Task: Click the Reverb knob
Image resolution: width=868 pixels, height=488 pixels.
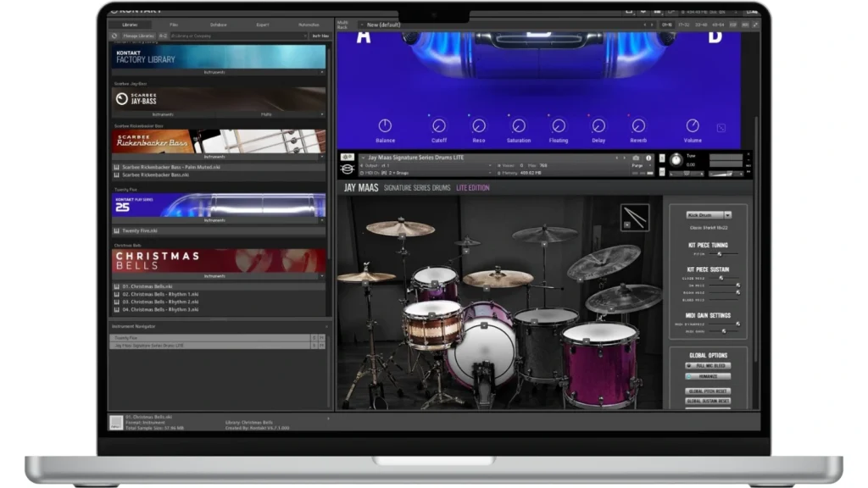Action: tap(638, 126)
